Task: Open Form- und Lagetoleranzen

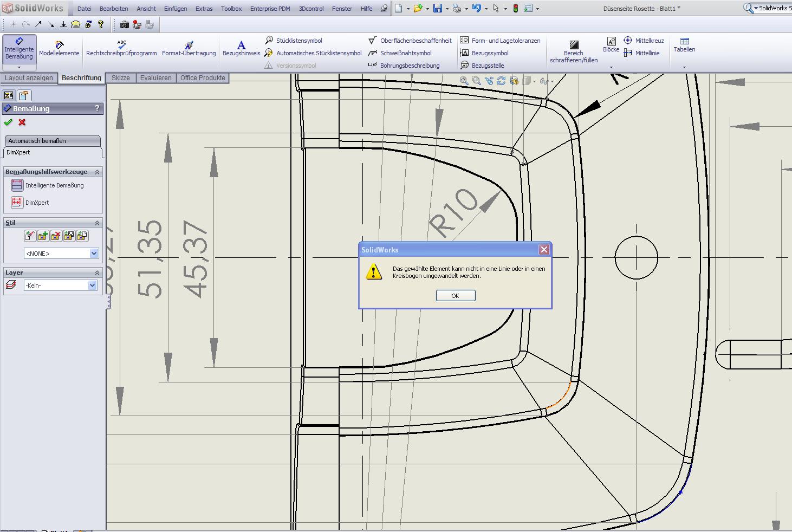Action: point(500,41)
